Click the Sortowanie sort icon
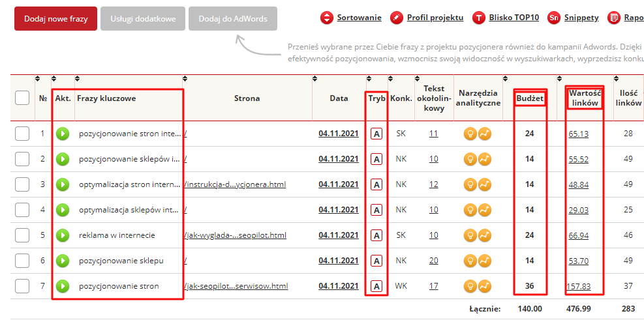Image resolution: width=644 pixels, height=320 pixels. pos(327,18)
